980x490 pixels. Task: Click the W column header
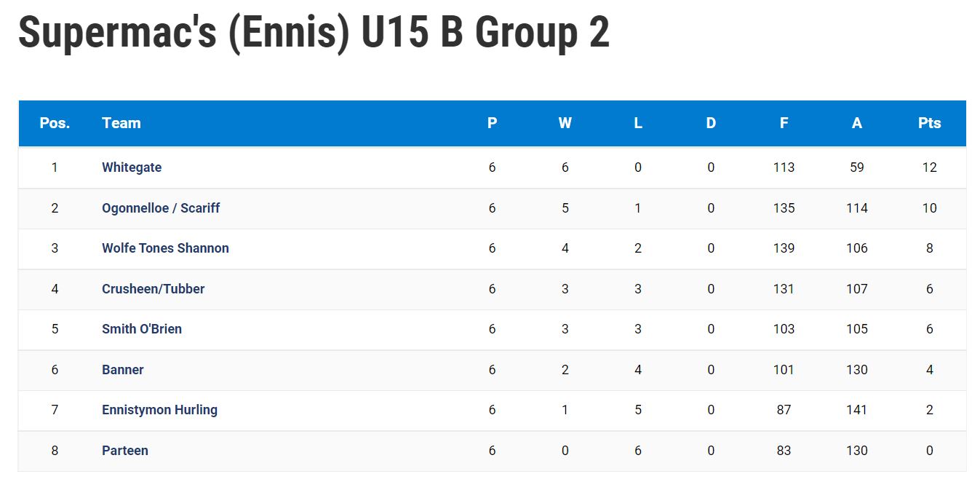(565, 123)
